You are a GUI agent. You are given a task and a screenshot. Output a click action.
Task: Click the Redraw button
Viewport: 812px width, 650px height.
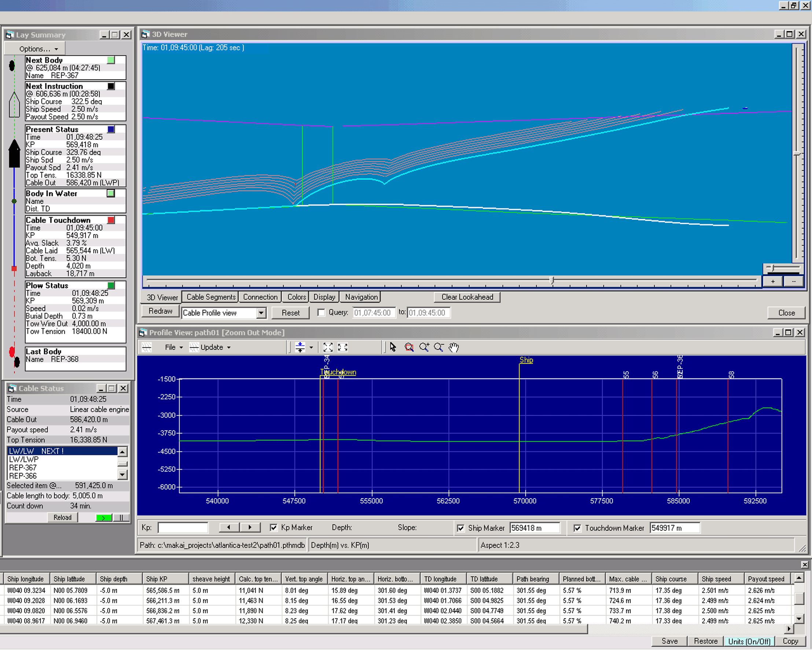[161, 311]
